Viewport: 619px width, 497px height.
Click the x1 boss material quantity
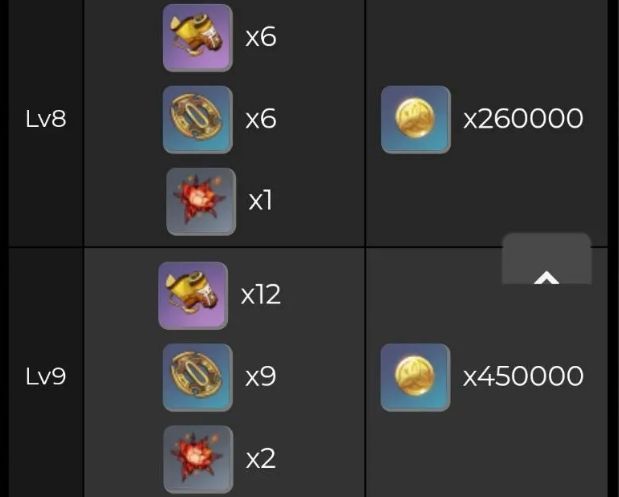coord(261,201)
